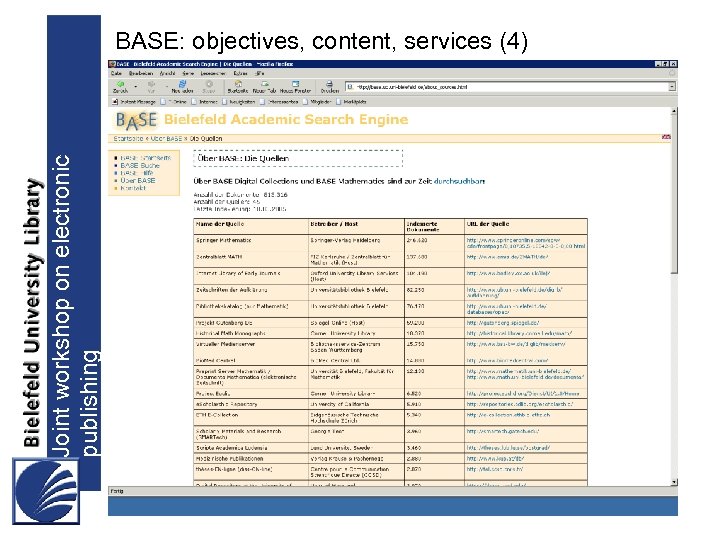Screen dimensions: 720x540
Task: Click the 'Fertig' status bar text
Action: tap(117, 491)
